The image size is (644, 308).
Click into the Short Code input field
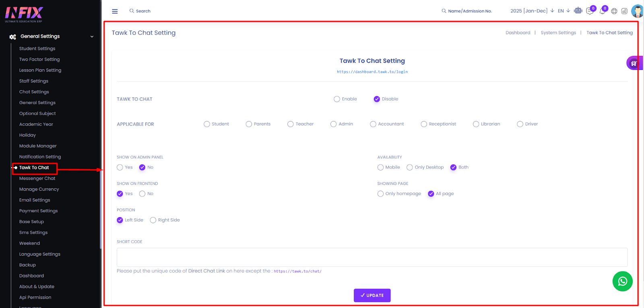[372, 257]
